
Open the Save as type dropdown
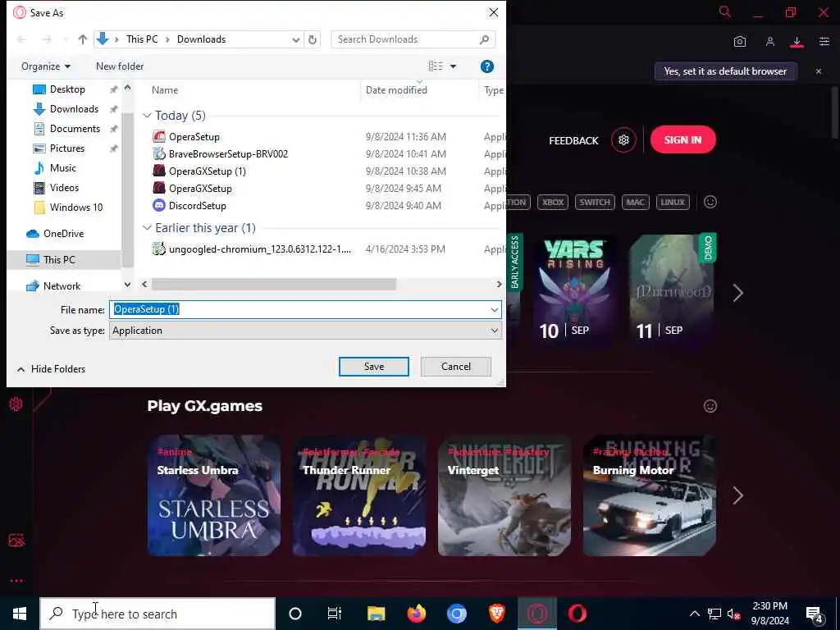pos(305,331)
